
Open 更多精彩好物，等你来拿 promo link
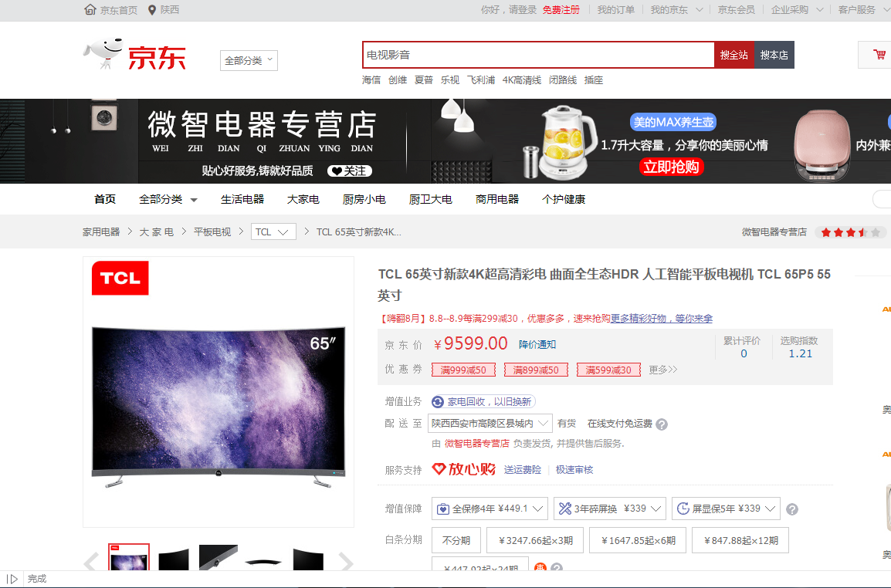662,318
